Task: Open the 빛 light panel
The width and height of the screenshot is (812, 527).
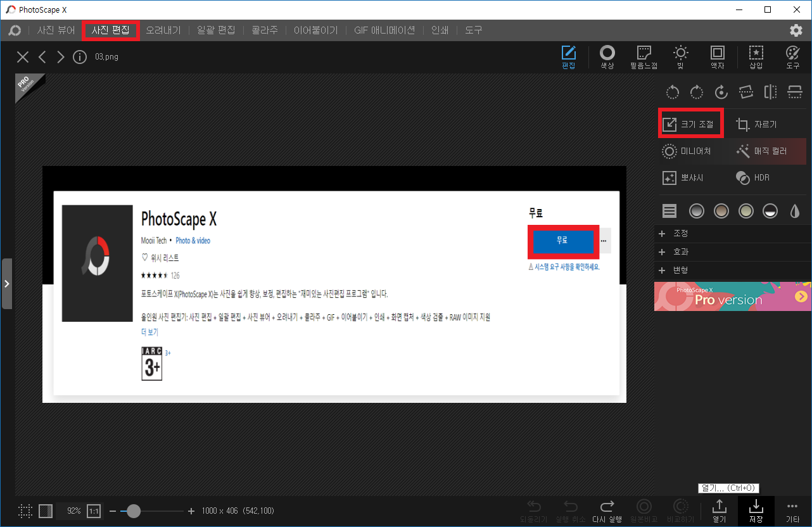Action: 680,57
